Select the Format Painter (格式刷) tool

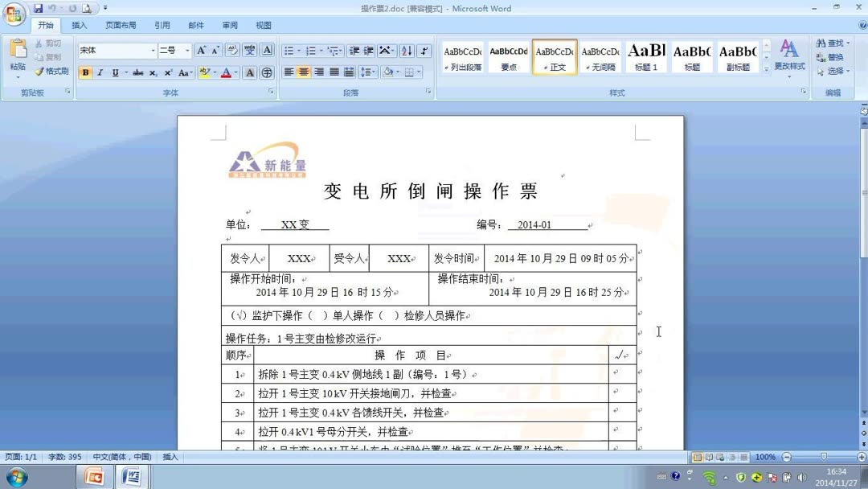(x=51, y=71)
